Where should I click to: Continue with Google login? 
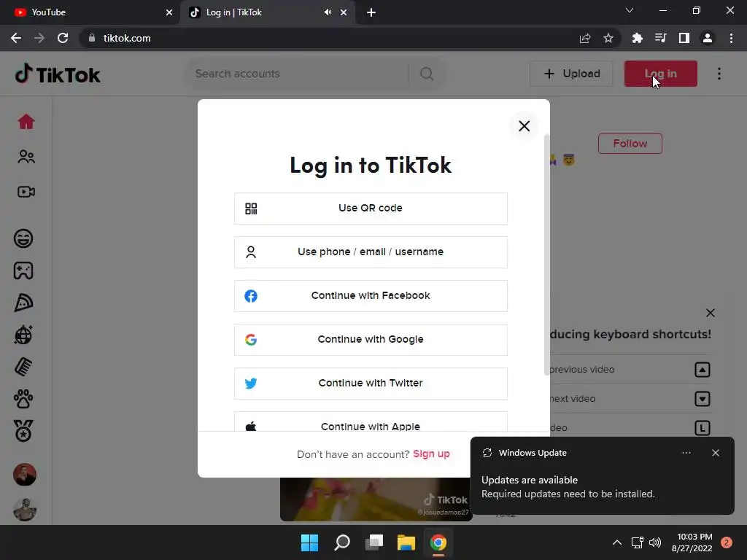click(371, 340)
